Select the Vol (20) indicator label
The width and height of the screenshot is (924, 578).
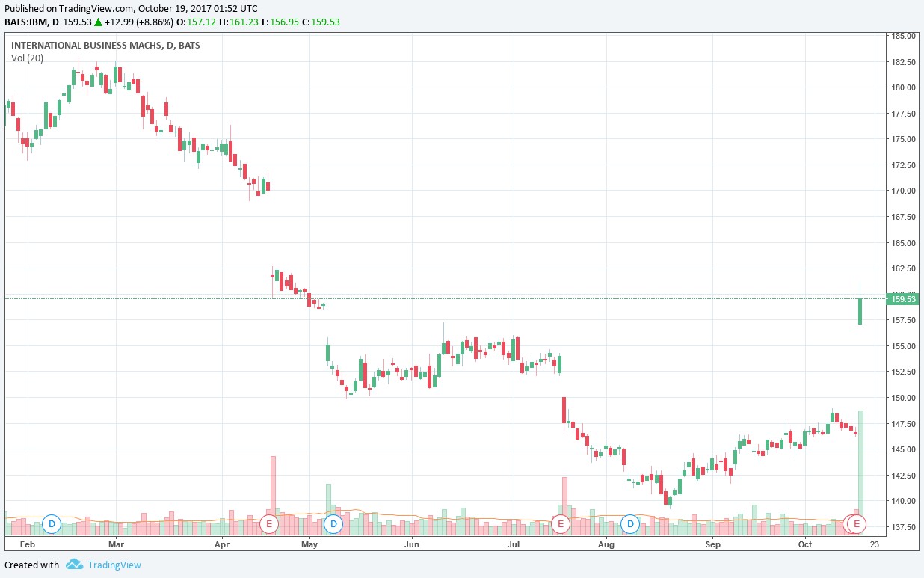point(27,58)
